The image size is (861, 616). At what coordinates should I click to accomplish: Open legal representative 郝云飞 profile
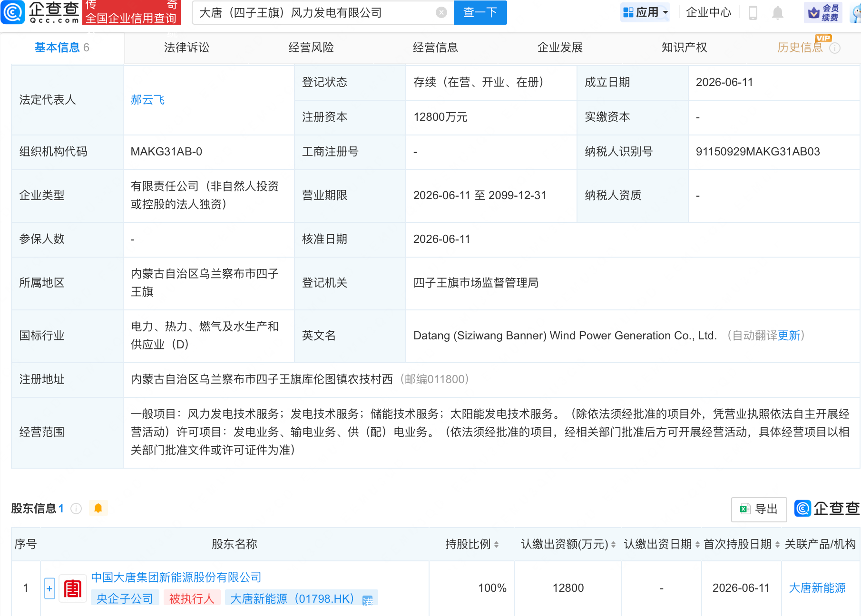click(148, 100)
